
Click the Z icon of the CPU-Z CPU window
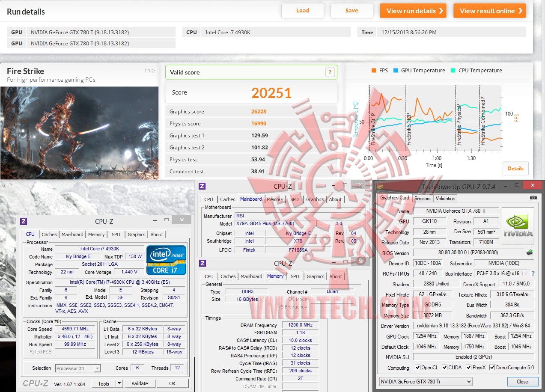[x=24, y=221]
